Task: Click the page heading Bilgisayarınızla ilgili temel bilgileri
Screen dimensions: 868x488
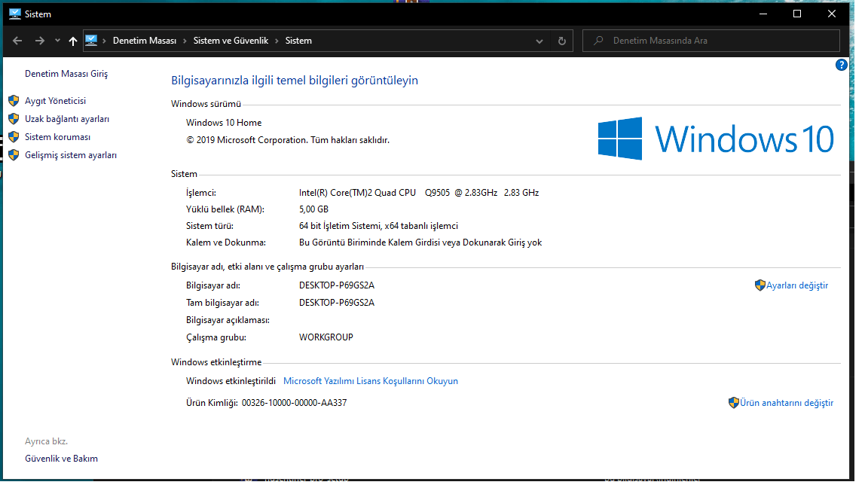Action: tap(295, 81)
